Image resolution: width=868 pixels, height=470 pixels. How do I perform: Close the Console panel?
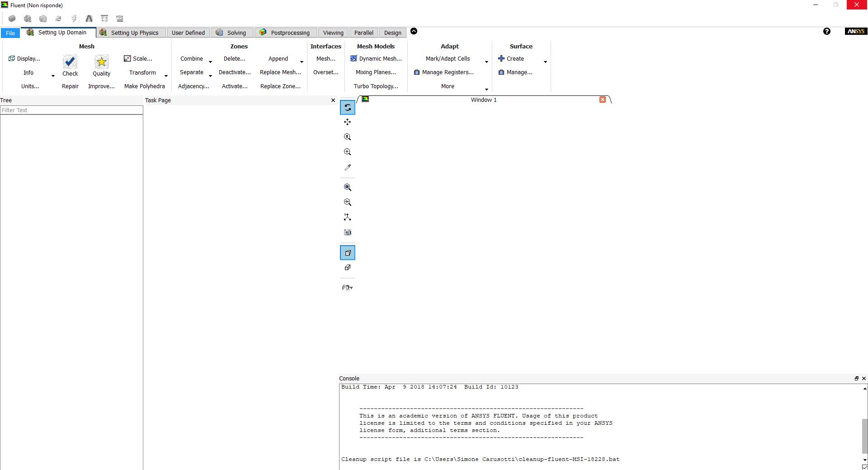[x=864, y=379]
